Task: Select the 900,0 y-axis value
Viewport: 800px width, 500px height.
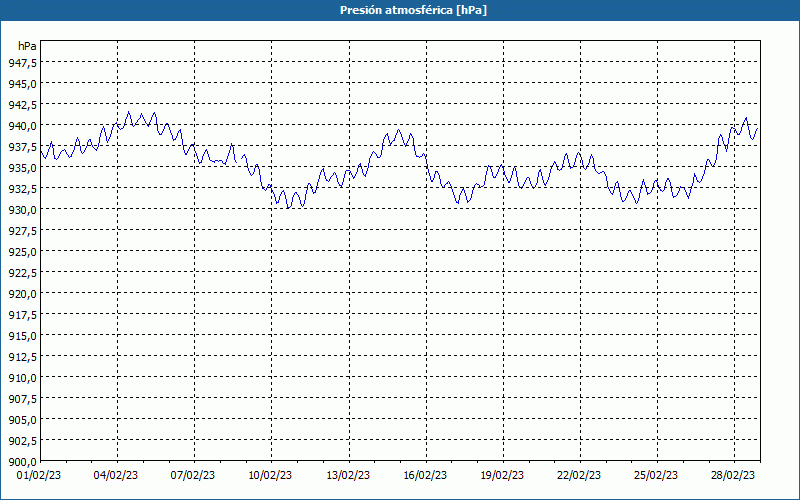Action: click(x=22, y=462)
